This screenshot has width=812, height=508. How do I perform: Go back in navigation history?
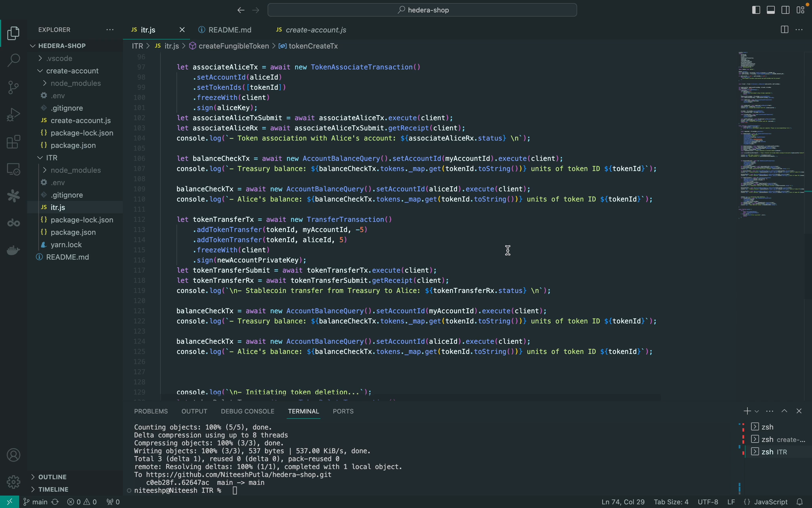tap(241, 10)
